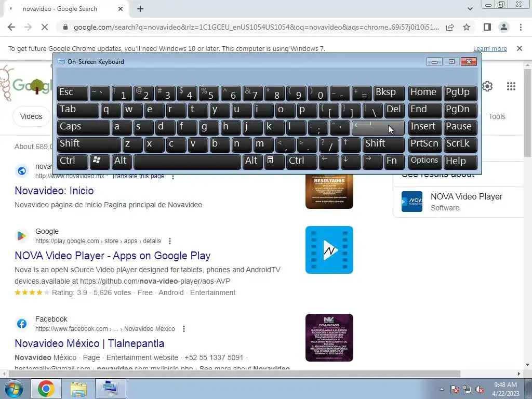
Task: Dismiss the Chrome update notice bar
Action: tap(519, 48)
